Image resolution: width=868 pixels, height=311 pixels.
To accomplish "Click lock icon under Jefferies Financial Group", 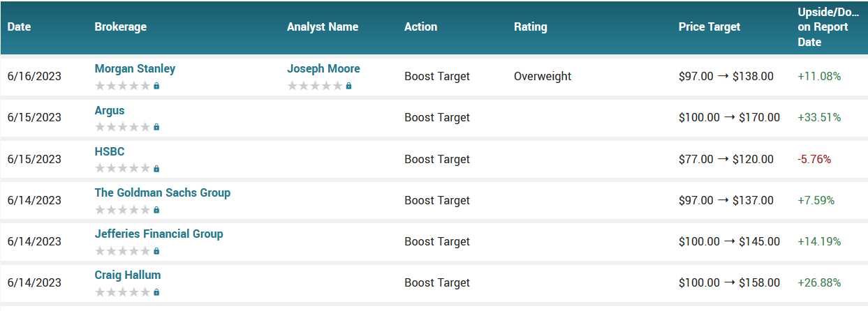I will [156, 251].
